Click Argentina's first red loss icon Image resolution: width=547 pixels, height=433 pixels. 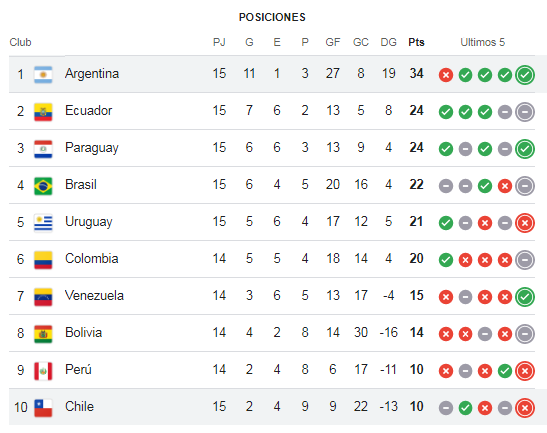[x=446, y=75]
